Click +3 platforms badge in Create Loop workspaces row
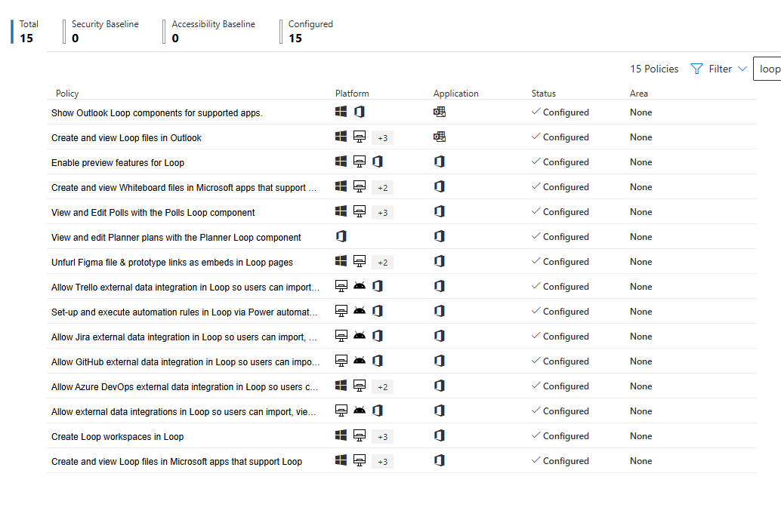 point(382,436)
